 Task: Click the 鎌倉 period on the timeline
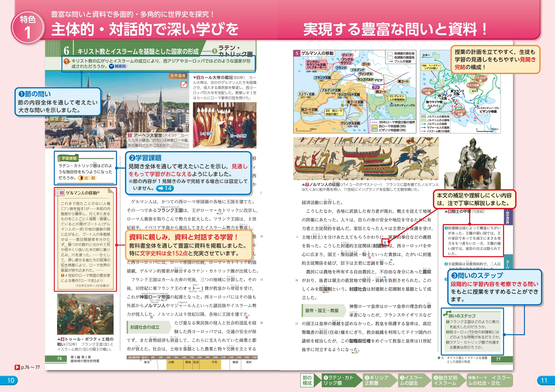[x=235, y=362]
